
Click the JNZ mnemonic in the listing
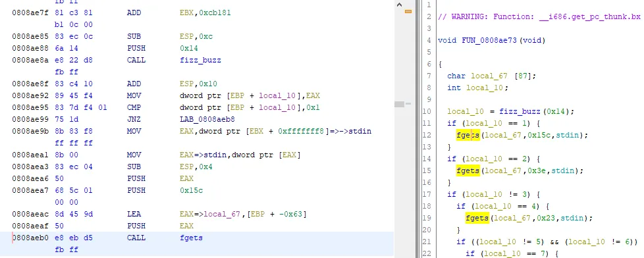pos(134,120)
